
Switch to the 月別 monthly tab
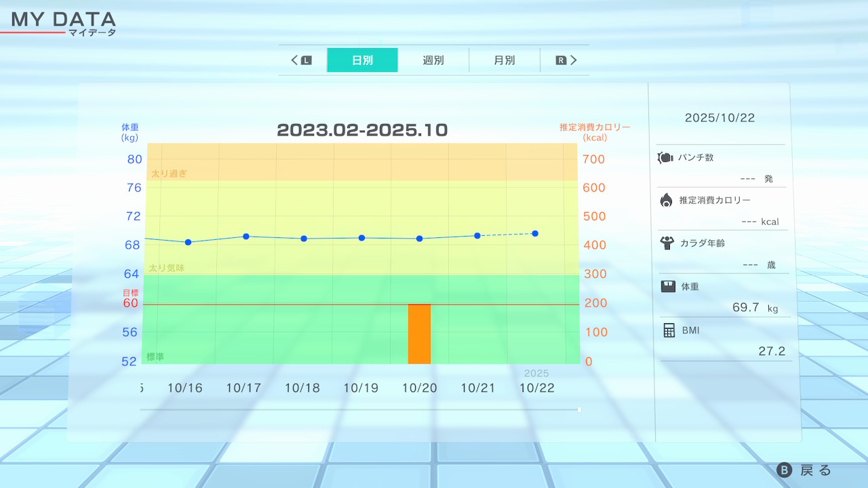pos(504,60)
